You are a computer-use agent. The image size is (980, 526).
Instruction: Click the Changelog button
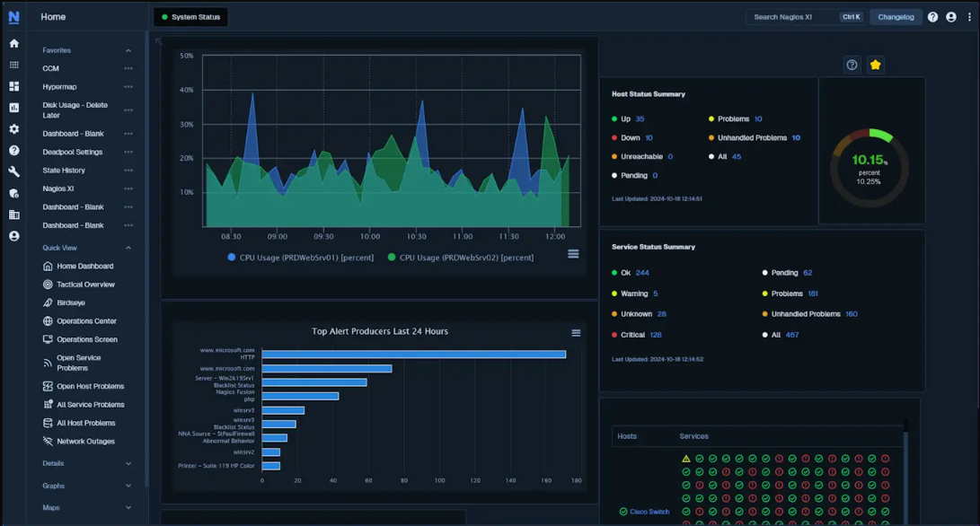(896, 16)
